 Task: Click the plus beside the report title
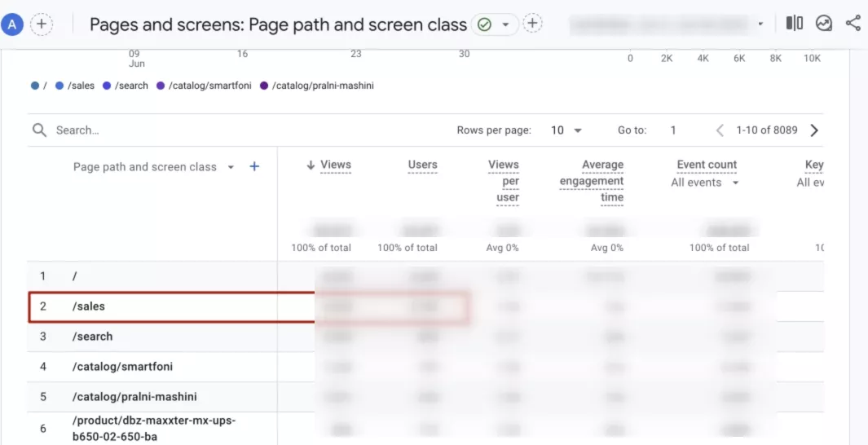[x=532, y=24]
